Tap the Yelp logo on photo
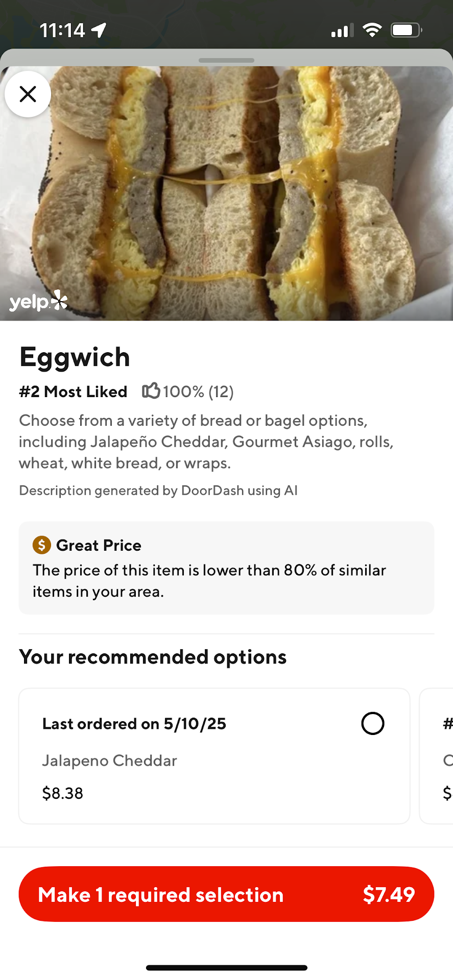 pyautogui.click(x=38, y=301)
